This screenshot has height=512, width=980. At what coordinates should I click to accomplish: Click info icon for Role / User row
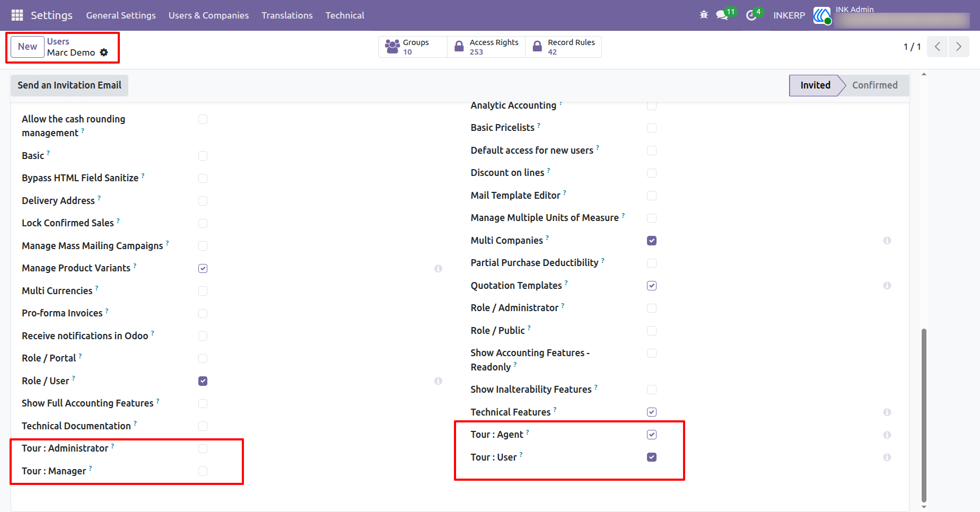pyautogui.click(x=438, y=381)
